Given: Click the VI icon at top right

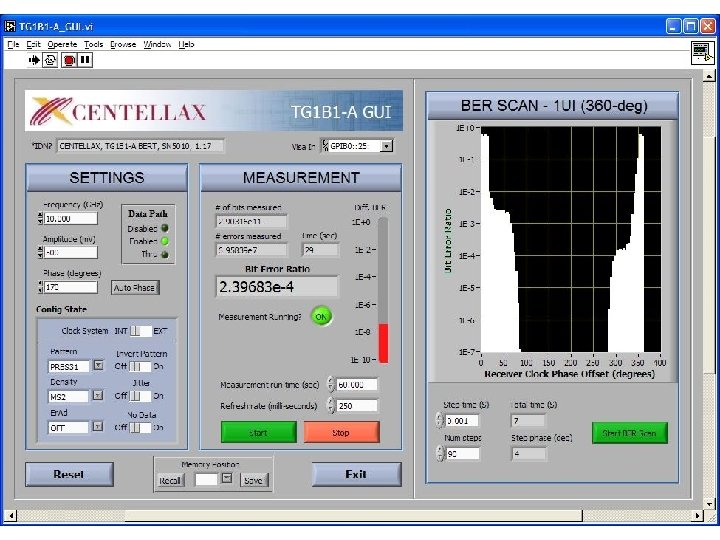Looking at the screenshot, I should point(703,53).
